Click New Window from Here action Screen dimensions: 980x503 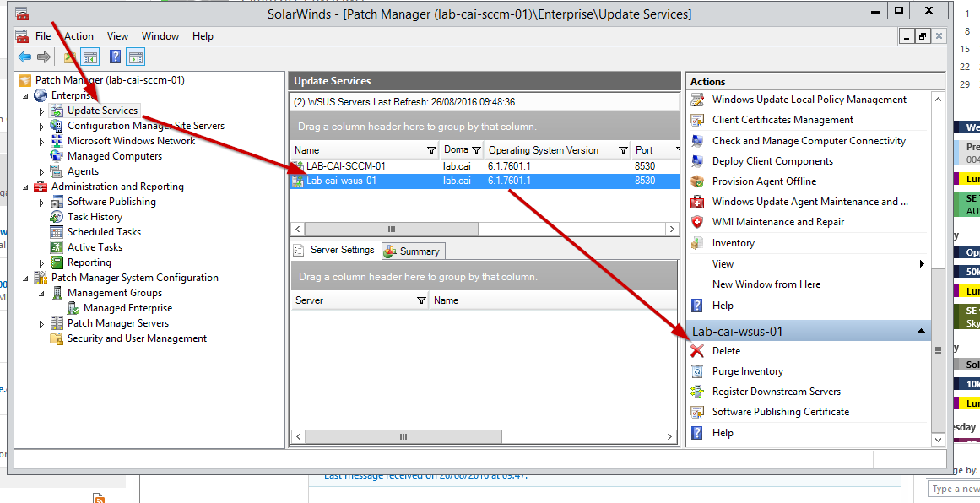tap(766, 284)
